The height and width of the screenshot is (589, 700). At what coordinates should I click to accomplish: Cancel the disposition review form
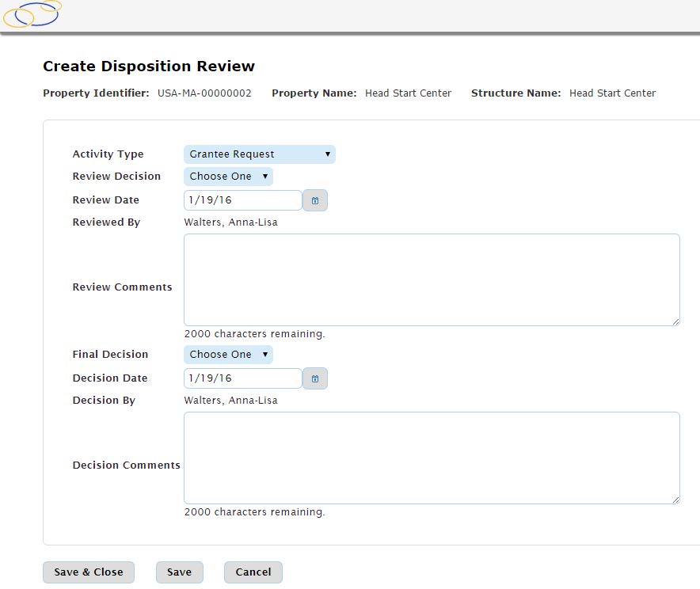tap(253, 572)
